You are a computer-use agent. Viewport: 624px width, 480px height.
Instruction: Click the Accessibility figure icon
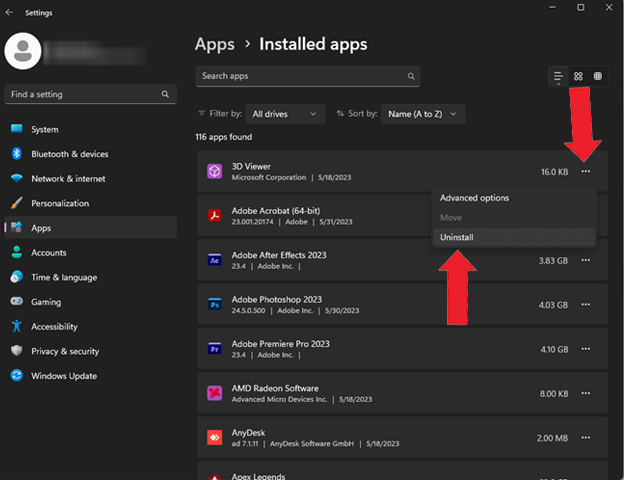pos(17,326)
